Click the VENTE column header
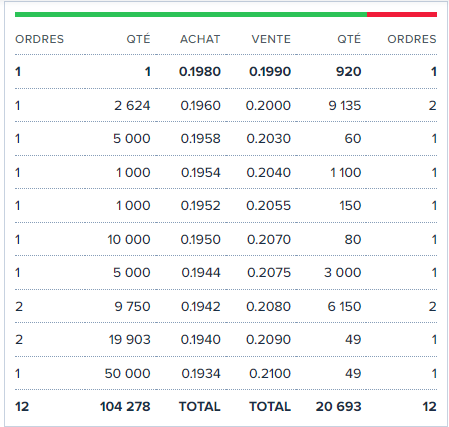 click(x=271, y=39)
